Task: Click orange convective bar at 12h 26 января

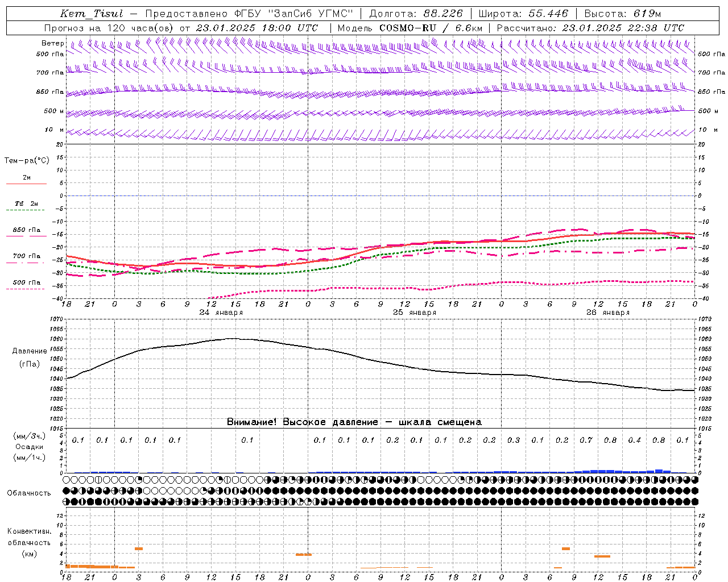Action: click(x=602, y=556)
